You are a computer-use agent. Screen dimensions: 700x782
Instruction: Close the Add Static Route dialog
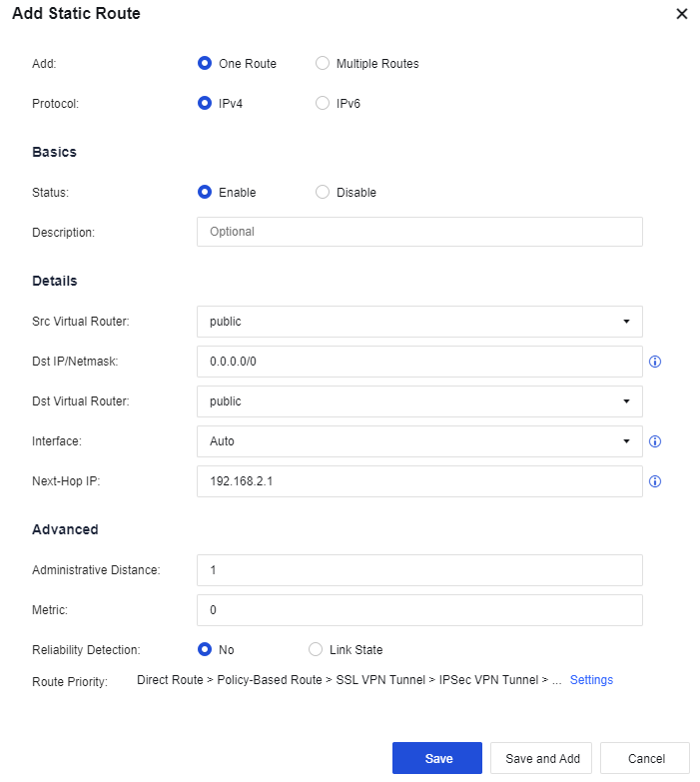pyautogui.click(x=682, y=14)
